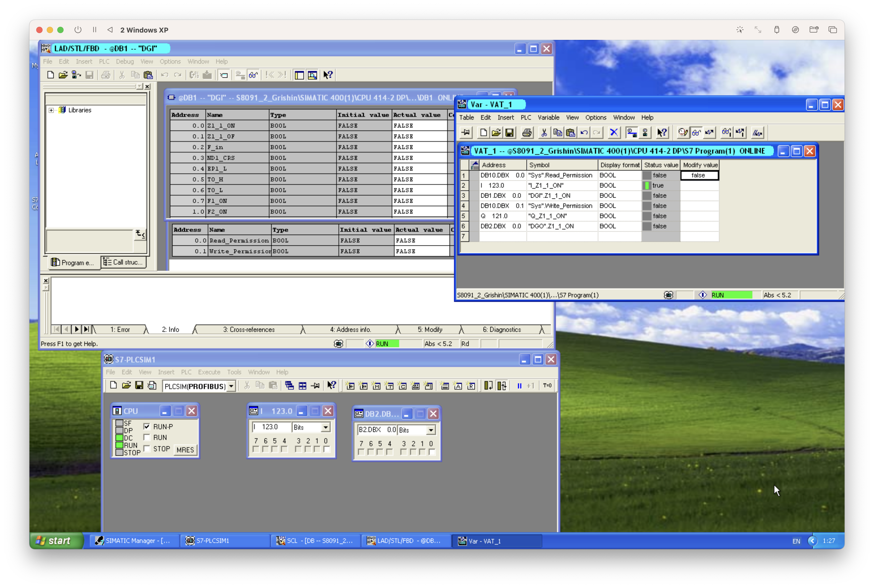Viewport: 874px width, 588px height.
Task: Click Force Values icon at end of VAT toolbar
Action: pos(757,132)
